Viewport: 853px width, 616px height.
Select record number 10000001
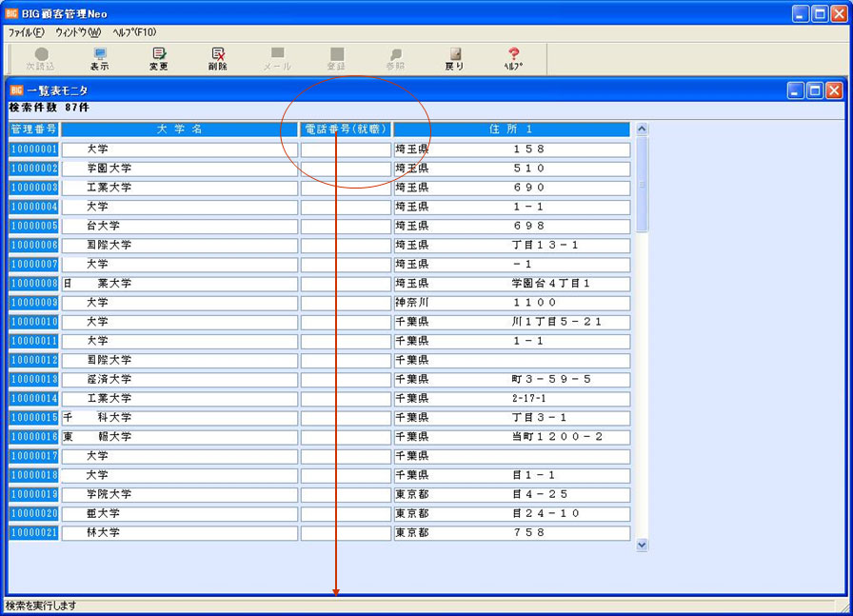tap(33, 149)
